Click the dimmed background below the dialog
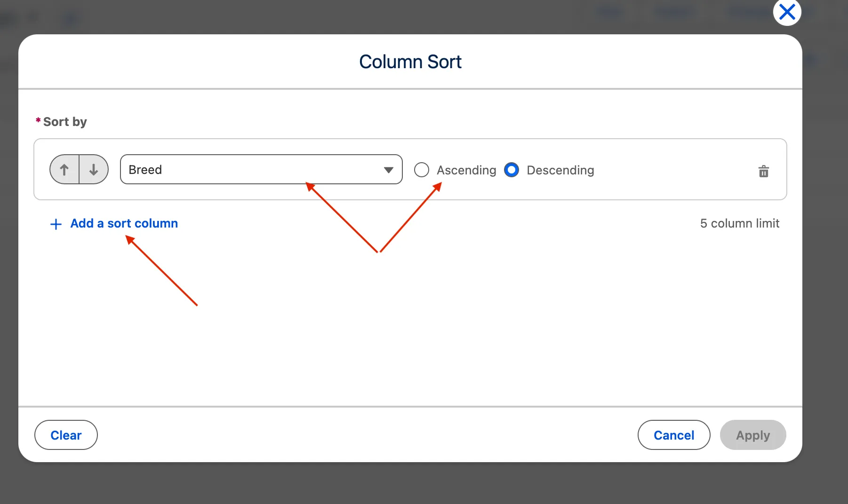Image resolution: width=848 pixels, height=504 pixels. point(424,484)
